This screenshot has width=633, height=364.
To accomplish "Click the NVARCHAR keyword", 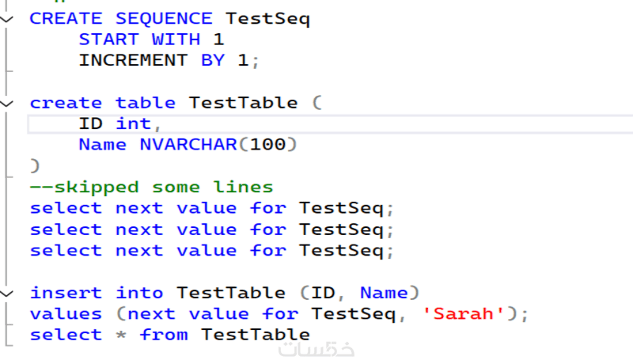I will click(x=188, y=145).
